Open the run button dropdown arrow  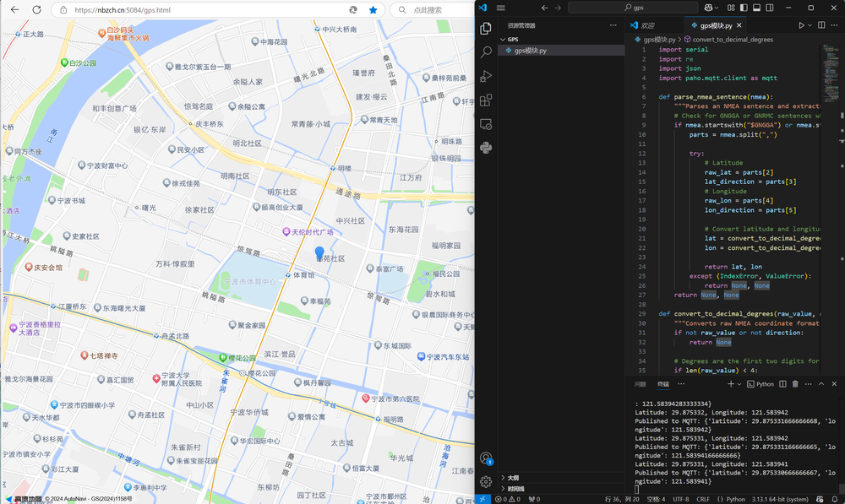pos(810,25)
